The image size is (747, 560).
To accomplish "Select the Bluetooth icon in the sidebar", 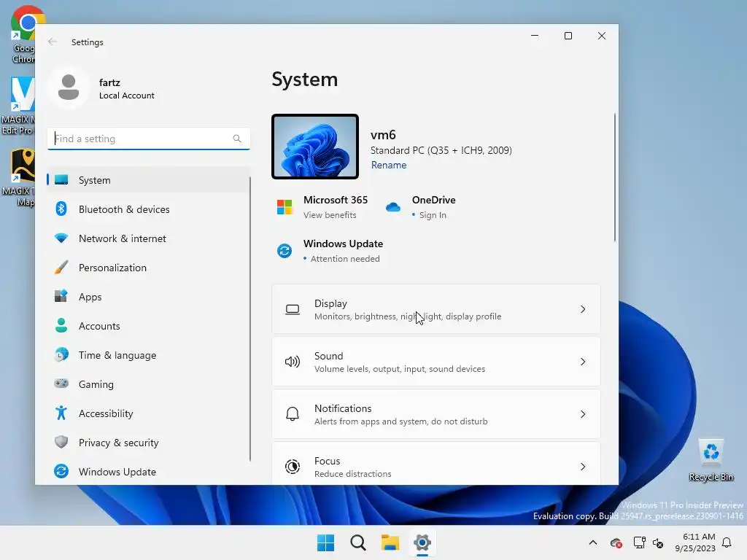I will pos(61,209).
